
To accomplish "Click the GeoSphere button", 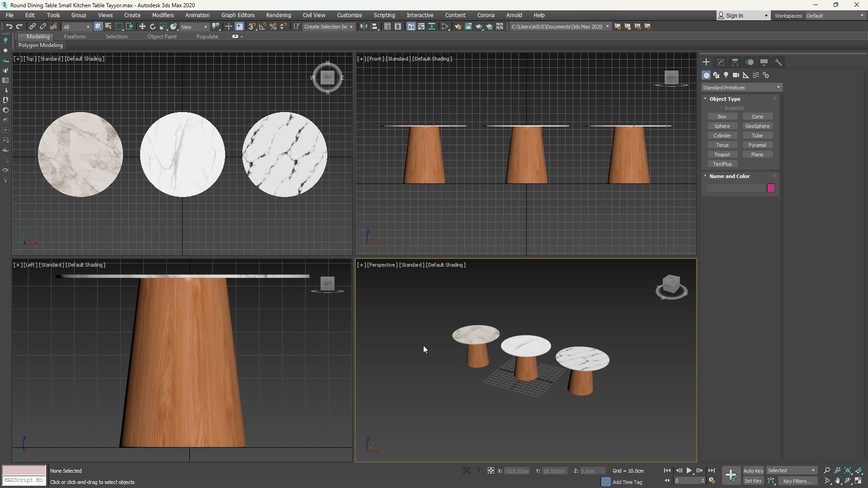I will (x=757, y=126).
